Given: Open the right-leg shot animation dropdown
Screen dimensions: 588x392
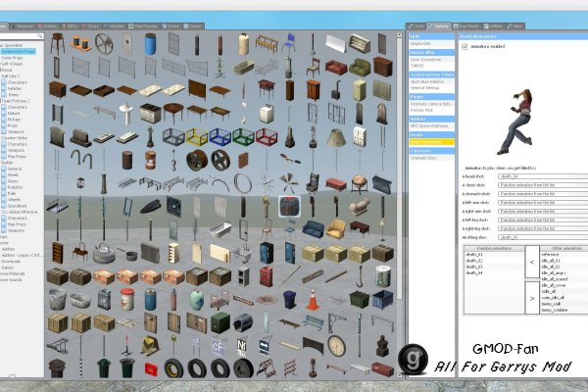Looking at the screenshot, I should click(543, 228).
